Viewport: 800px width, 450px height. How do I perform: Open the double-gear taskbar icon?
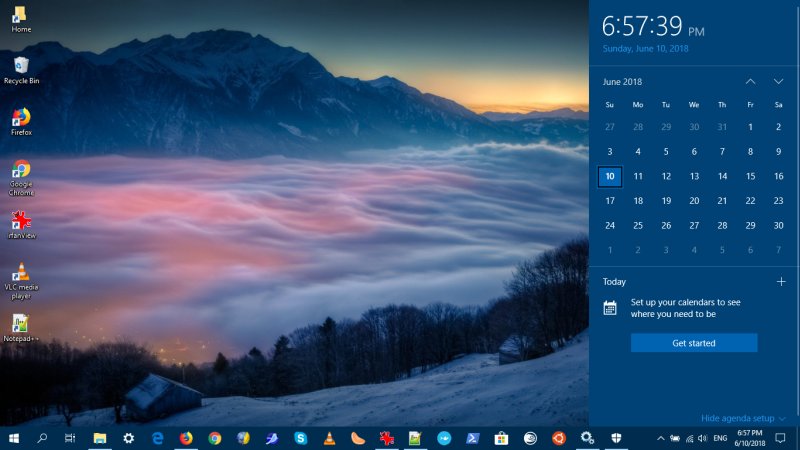point(587,438)
